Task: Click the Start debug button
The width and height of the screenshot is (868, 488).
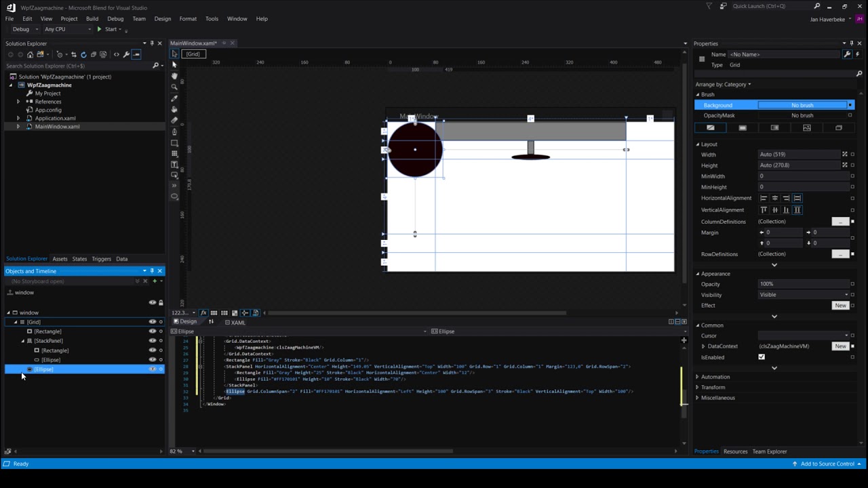Action: 107,29
